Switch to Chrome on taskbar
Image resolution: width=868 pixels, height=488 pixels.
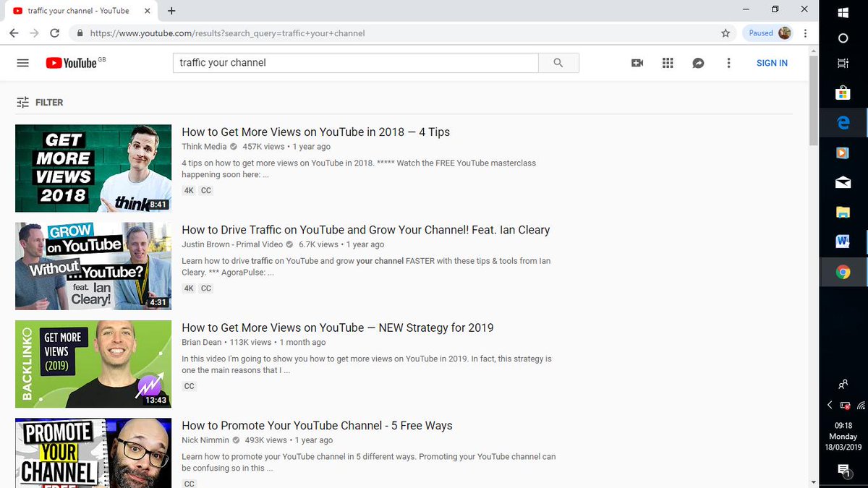click(843, 273)
